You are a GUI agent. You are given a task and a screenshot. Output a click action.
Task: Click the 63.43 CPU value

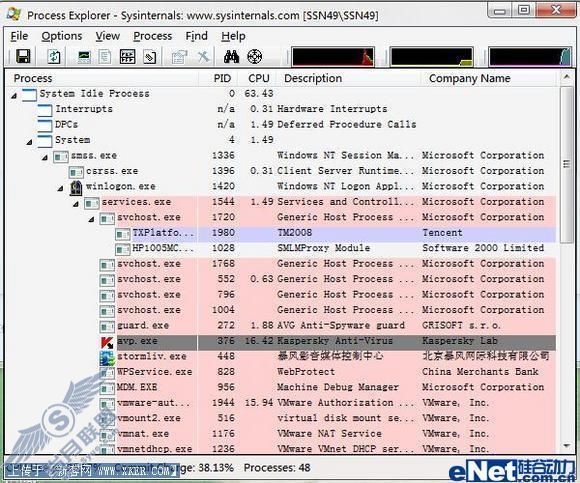259,94
